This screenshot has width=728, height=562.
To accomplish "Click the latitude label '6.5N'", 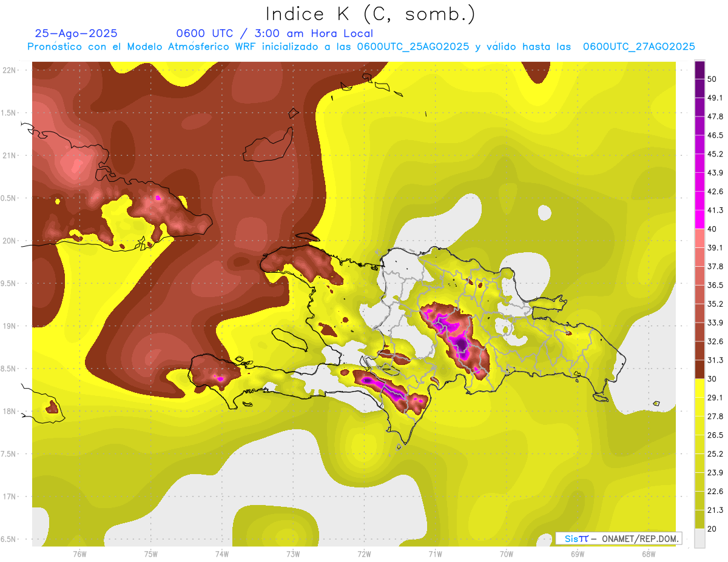I will click(9, 540).
